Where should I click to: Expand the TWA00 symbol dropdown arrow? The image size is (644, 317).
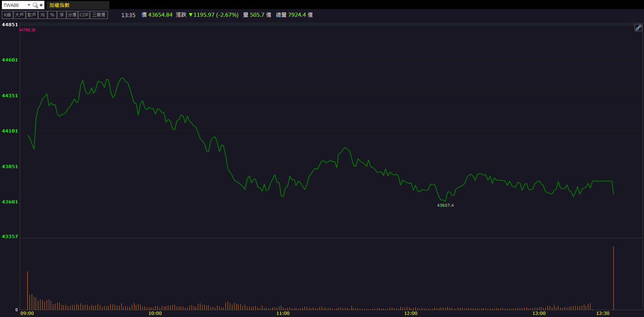click(29, 5)
